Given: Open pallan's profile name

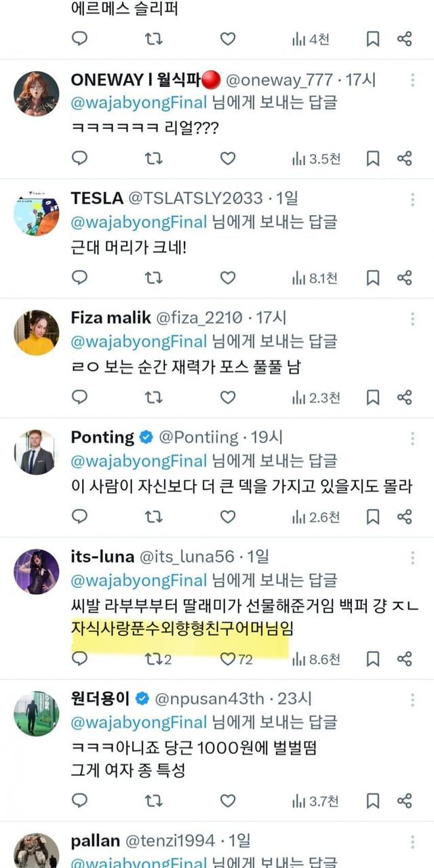Looking at the screenshot, I should 94,842.
